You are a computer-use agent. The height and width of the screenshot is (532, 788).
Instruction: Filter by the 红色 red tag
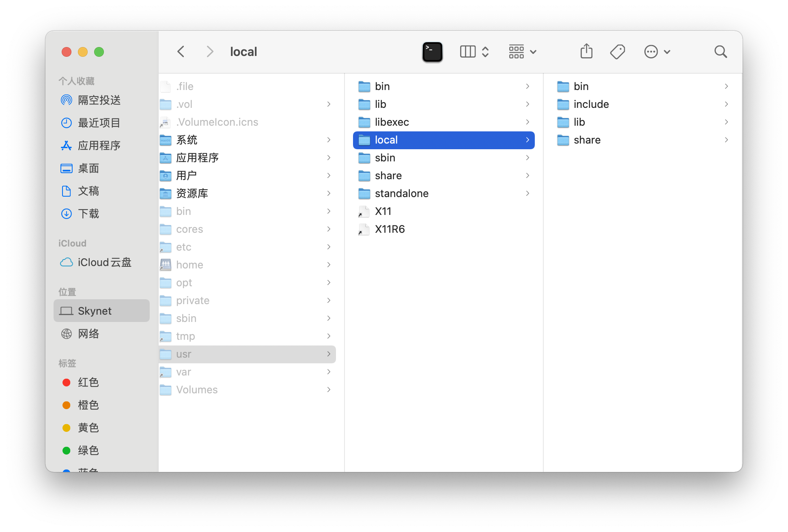click(88, 382)
